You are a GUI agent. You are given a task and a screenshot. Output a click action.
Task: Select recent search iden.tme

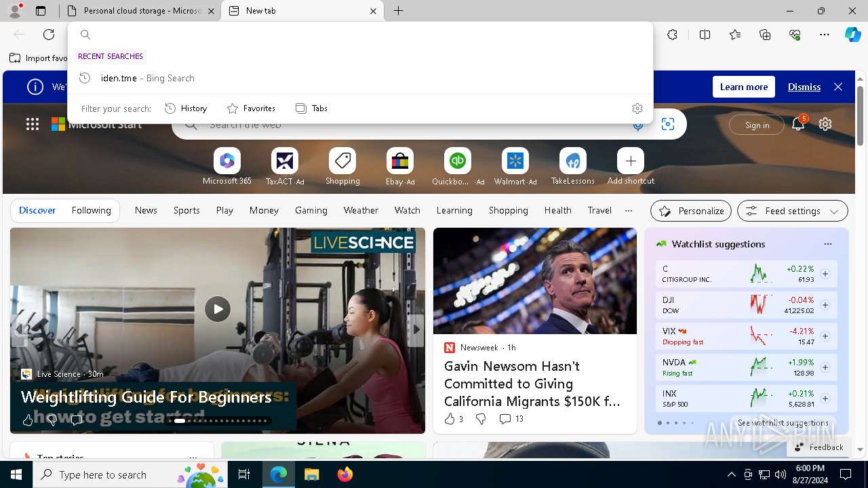tap(360, 78)
